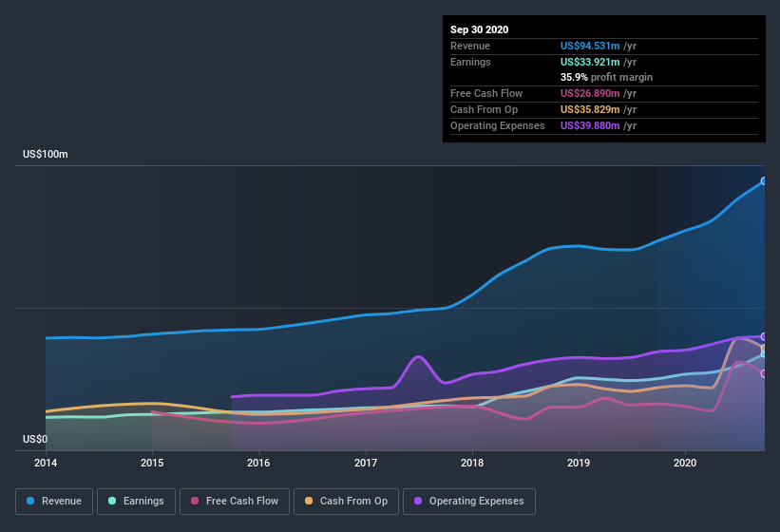Click the US$35.829m cash from op value
Image resolution: width=780 pixels, height=532 pixels.
tap(590, 109)
